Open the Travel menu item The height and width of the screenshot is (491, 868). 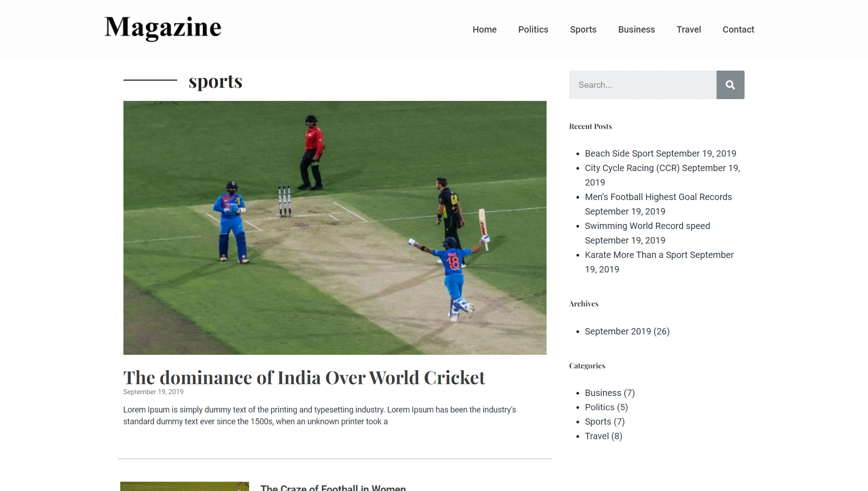tap(689, 29)
